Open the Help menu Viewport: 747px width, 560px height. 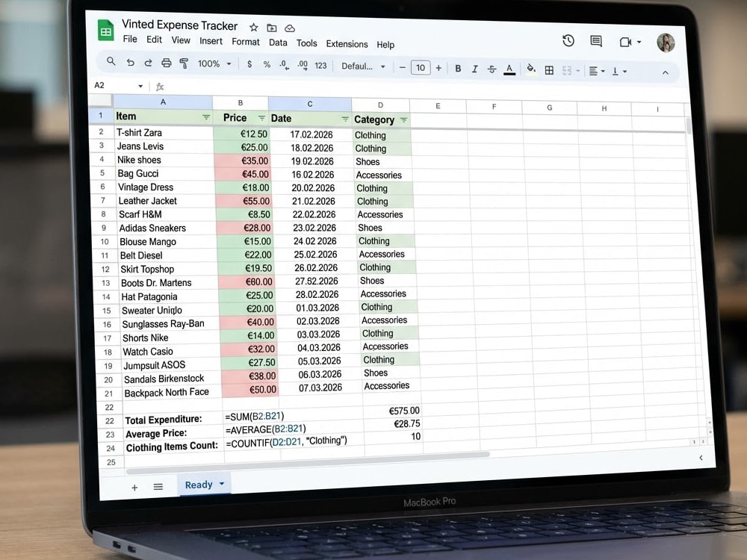point(385,45)
